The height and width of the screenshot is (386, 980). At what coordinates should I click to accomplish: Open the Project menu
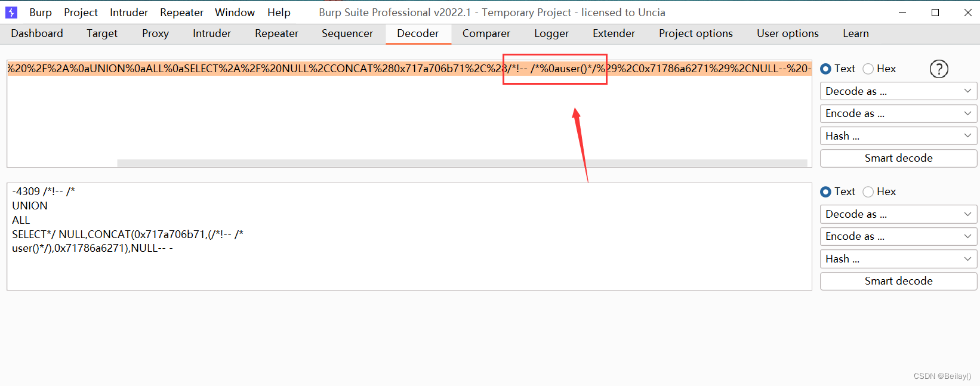click(x=81, y=12)
